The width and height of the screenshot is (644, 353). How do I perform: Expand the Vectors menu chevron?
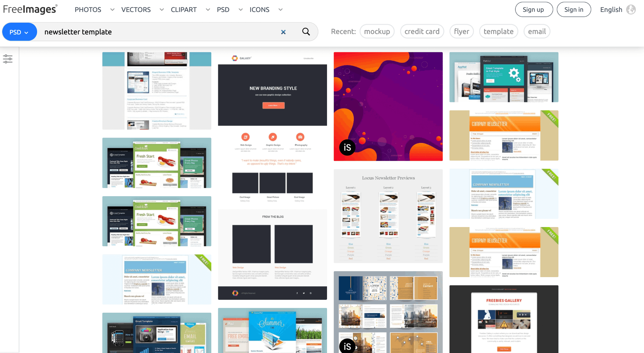(x=162, y=10)
